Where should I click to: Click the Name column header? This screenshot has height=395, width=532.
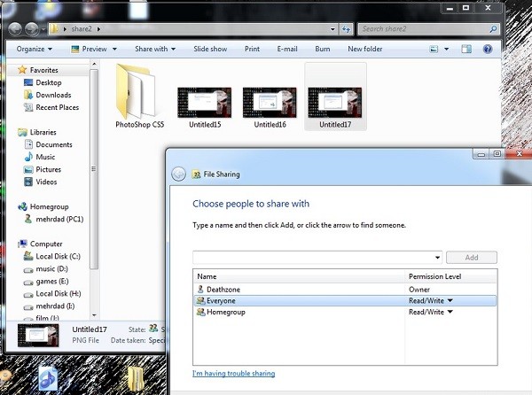[300, 276]
